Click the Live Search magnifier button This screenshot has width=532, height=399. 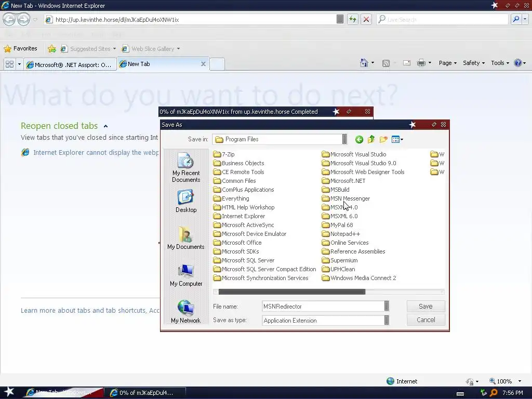click(516, 19)
